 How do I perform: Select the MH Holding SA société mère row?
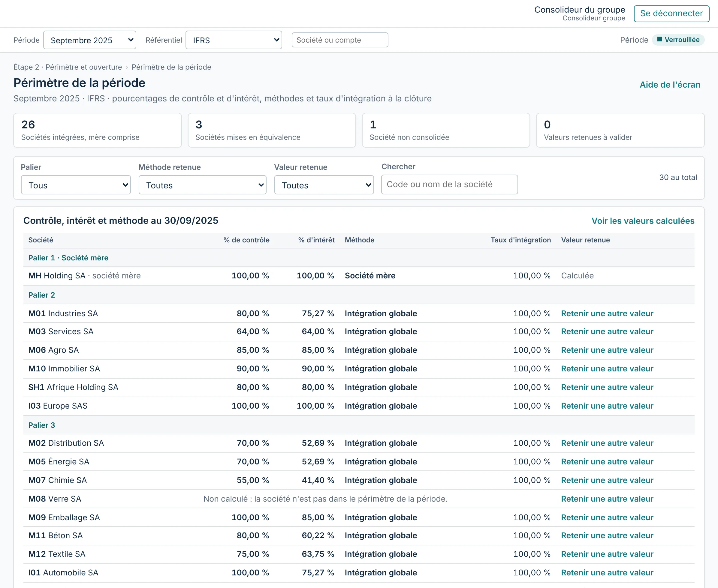point(359,276)
